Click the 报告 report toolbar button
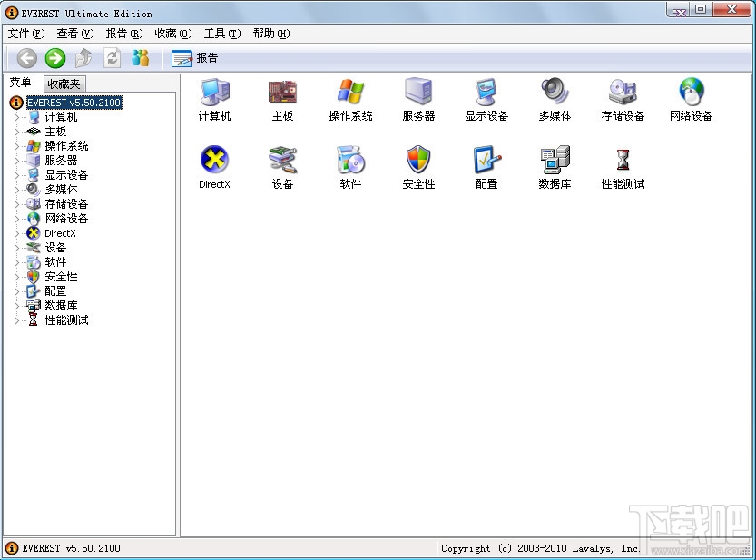This screenshot has width=756, height=560. point(195,58)
